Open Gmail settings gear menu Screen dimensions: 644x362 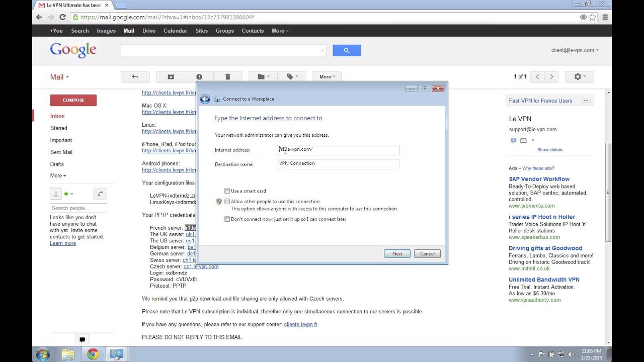[x=580, y=77]
